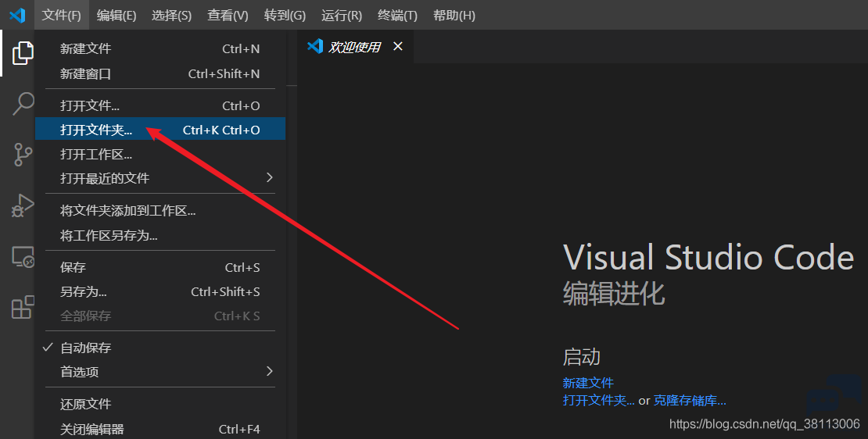Close the 欢迎使用 tab
Screen dimensions: 868x439
click(x=397, y=46)
